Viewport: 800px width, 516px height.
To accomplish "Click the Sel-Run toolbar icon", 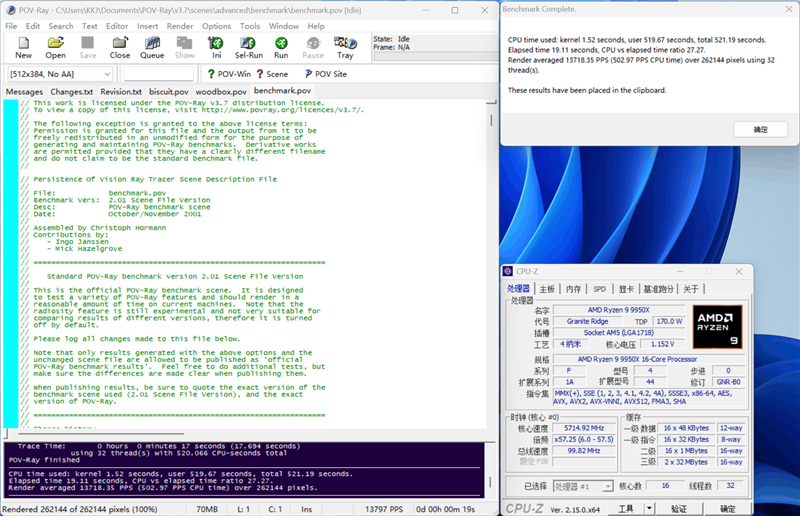I will pyautogui.click(x=248, y=47).
